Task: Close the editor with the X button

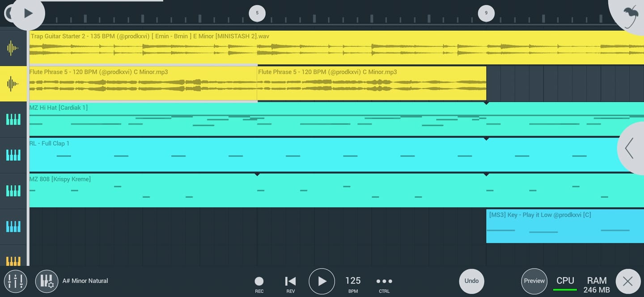Action: (628, 281)
